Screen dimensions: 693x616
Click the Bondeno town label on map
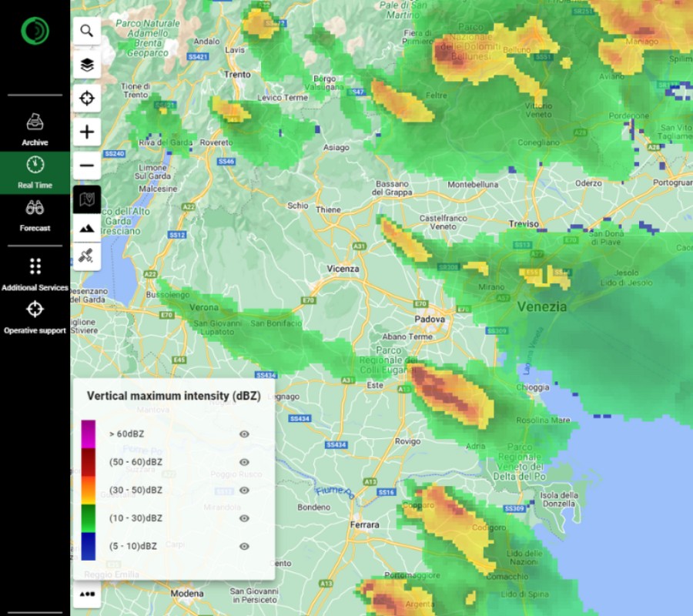point(314,507)
